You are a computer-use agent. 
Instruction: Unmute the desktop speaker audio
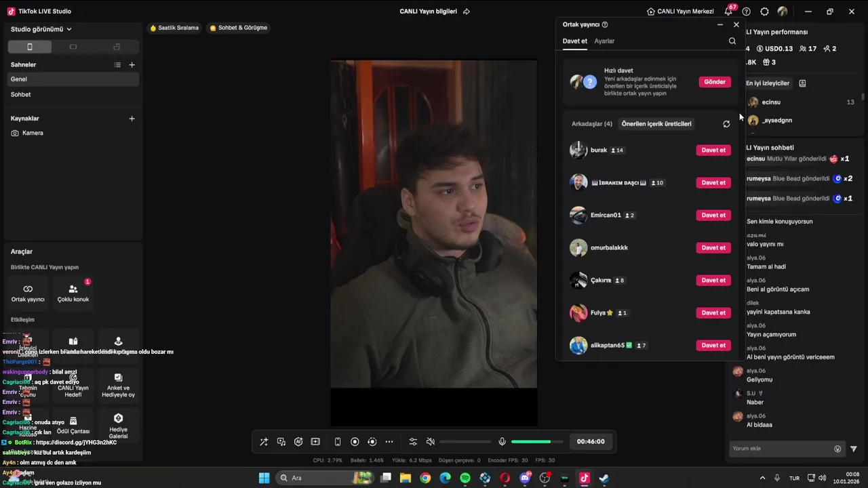[430, 442]
